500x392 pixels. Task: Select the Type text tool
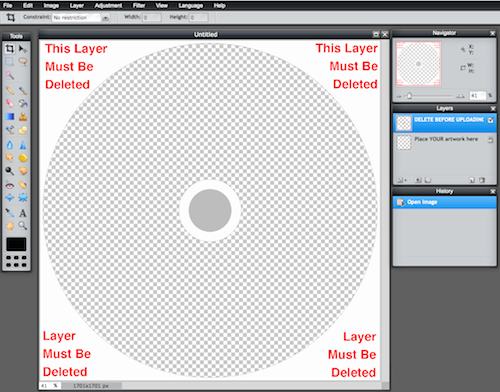[23, 213]
